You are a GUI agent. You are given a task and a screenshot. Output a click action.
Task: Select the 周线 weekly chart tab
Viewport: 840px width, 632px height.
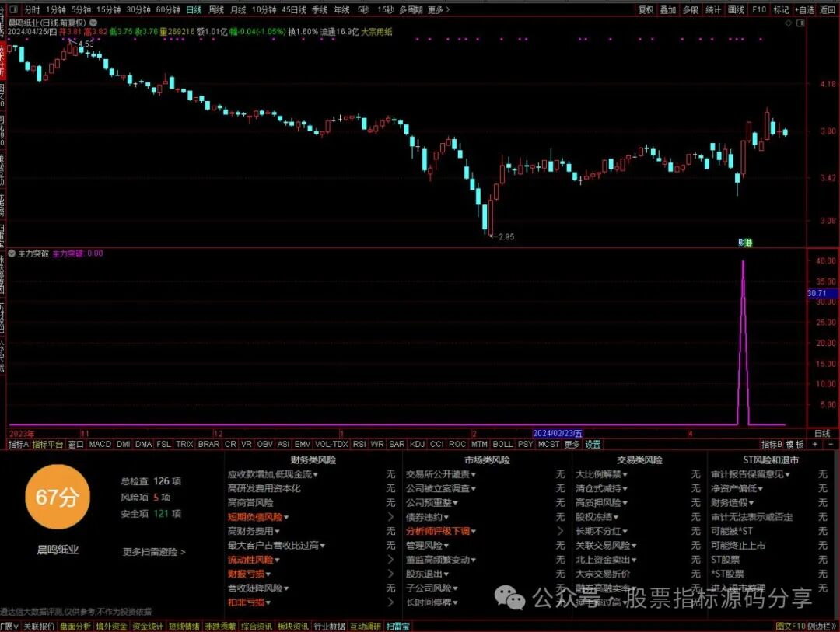[216, 9]
